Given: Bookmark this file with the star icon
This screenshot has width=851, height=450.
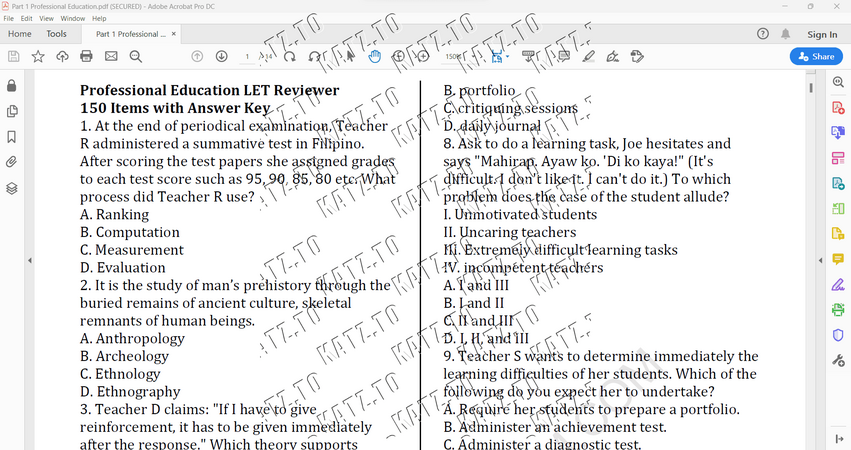Looking at the screenshot, I should pos(38,56).
